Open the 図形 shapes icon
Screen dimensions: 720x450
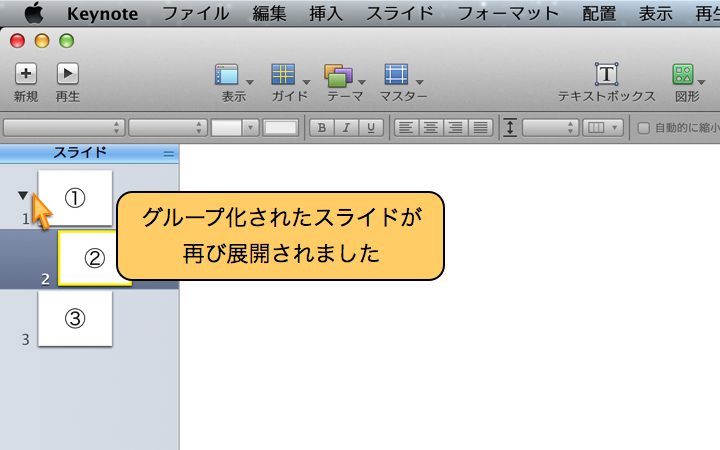[x=683, y=74]
